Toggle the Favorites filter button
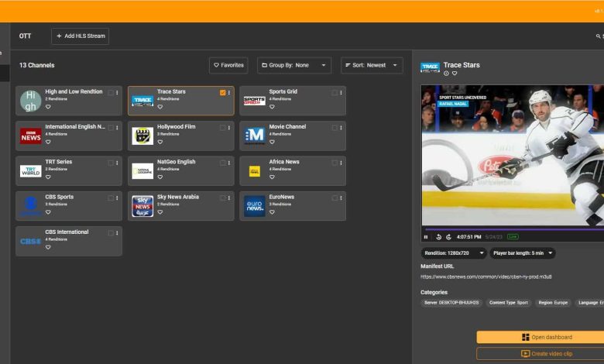Image resolution: width=604 pixels, height=364 pixels. 228,66
